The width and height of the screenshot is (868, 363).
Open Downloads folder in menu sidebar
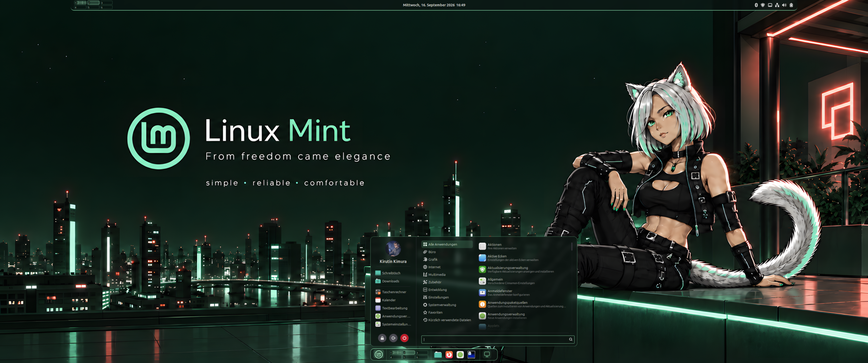(x=393, y=281)
